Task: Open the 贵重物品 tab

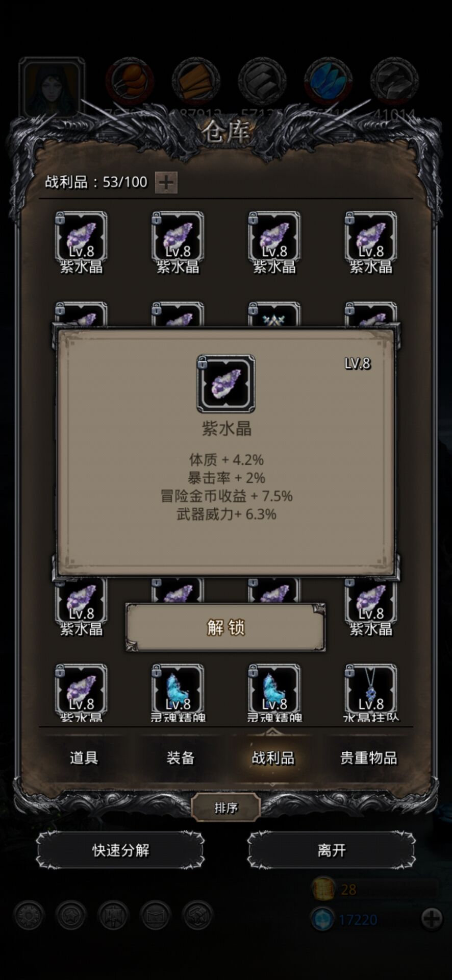Action: click(x=368, y=758)
